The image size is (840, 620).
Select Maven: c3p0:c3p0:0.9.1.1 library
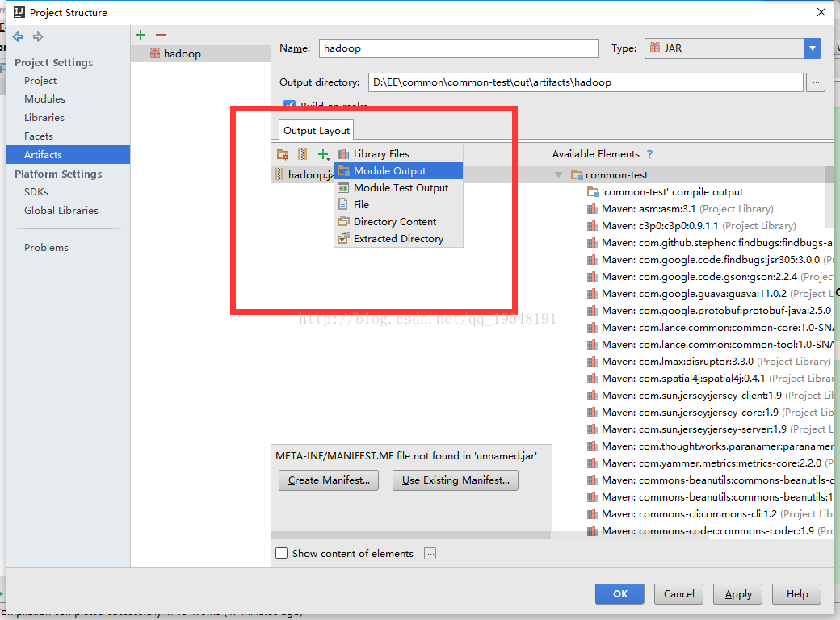(x=691, y=226)
